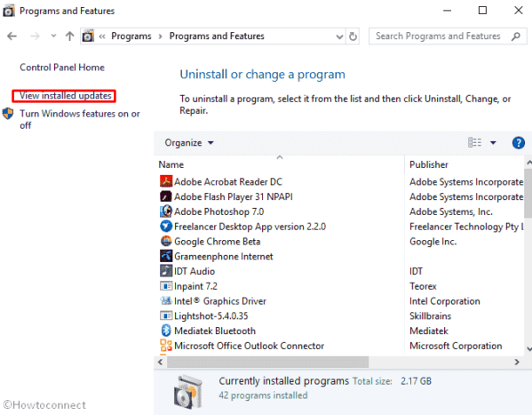Click the Adobe Systems, Inc. publisher cell
The height and width of the screenshot is (415, 532).
pyautogui.click(x=451, y=211)
